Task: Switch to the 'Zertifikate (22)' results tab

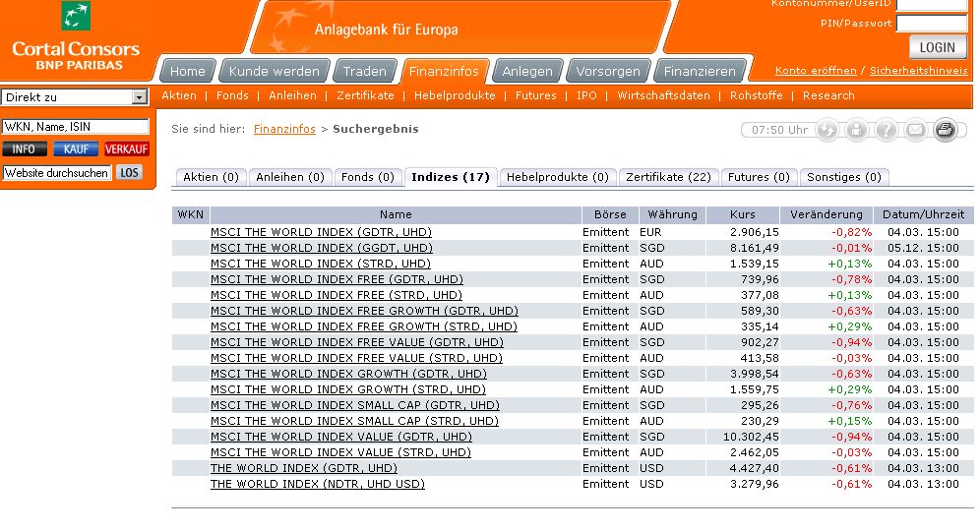Action: 668,177
